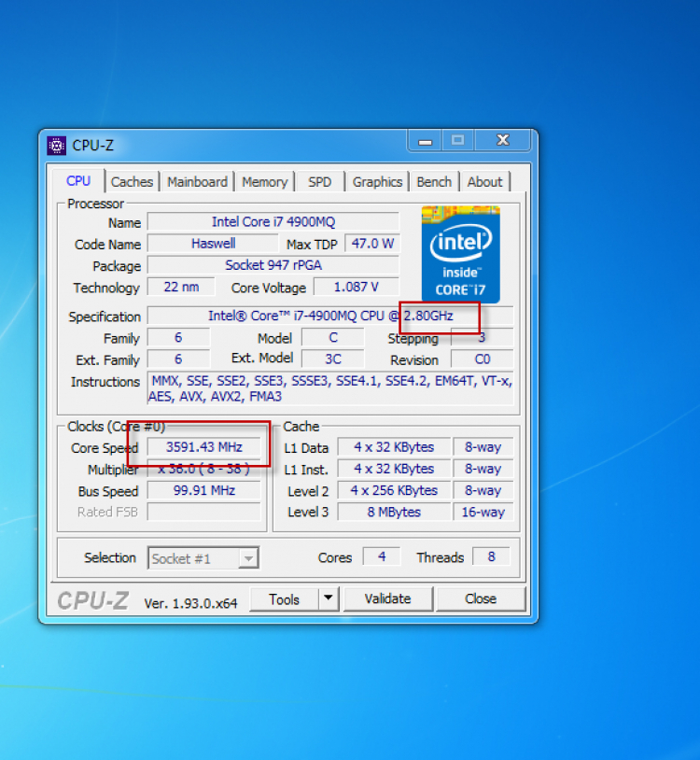Select the SPD tab
Image resolution: width=700 pixels, height=760 pixels.
tap(320, 182)
